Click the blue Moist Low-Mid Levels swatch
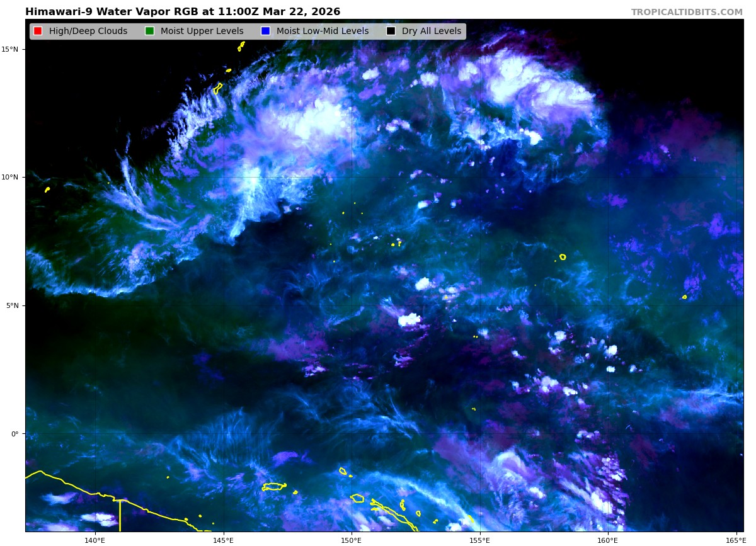Viewport: 756px width, 546px height. point(265,31)
